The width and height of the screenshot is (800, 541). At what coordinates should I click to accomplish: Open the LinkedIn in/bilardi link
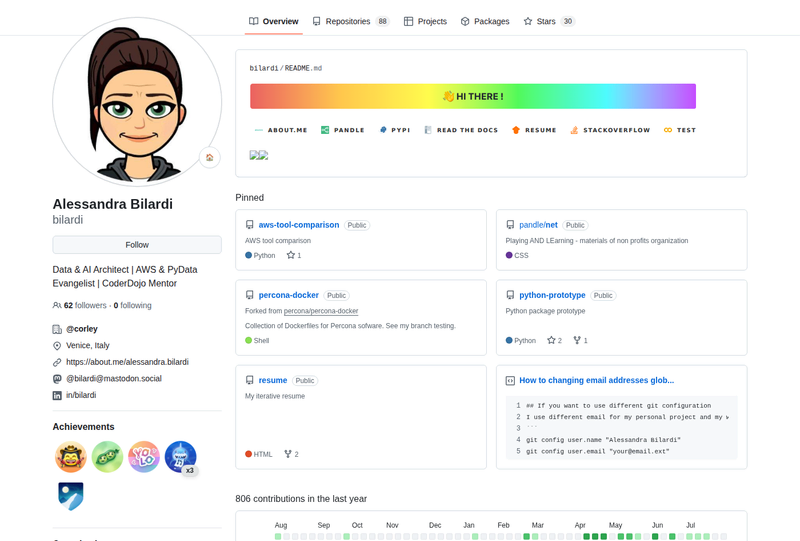pos(81,395)
